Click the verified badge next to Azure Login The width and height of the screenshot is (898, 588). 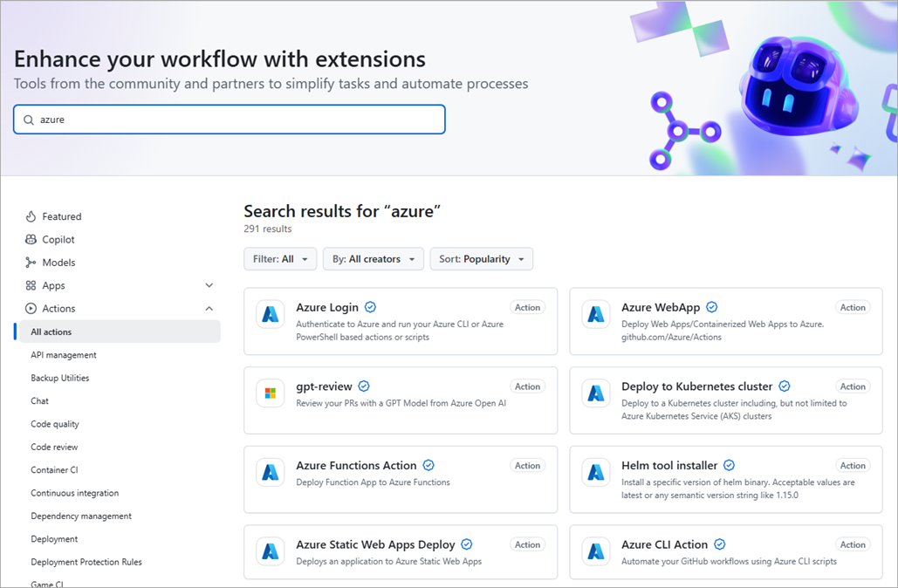(369, 307)
